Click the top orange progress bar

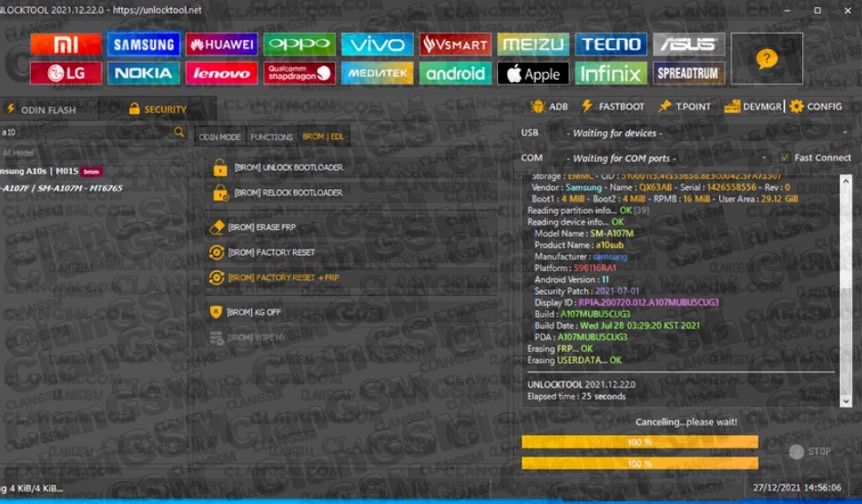(639, 441)
